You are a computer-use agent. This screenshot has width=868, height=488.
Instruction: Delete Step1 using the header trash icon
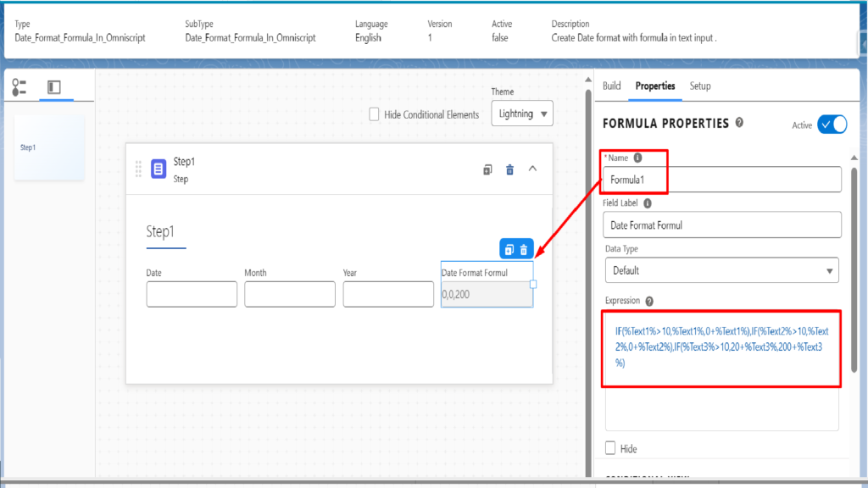point(509,169)
